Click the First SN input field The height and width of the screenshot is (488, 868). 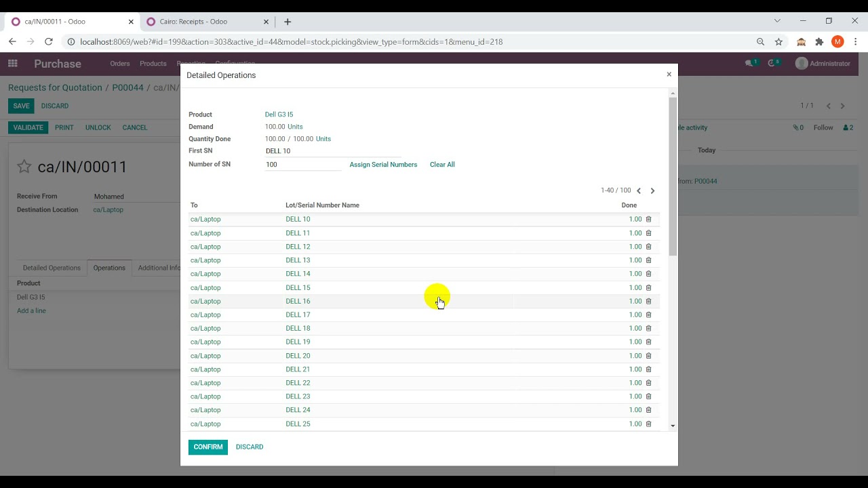[332, 151]
